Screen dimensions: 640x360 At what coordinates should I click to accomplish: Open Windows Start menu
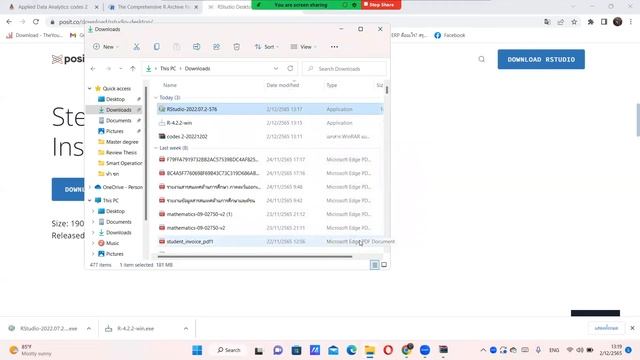[197, 350]
